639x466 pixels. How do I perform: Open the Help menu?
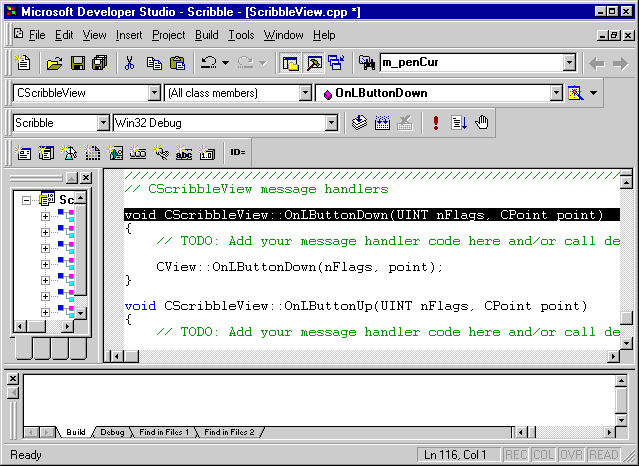324,35
